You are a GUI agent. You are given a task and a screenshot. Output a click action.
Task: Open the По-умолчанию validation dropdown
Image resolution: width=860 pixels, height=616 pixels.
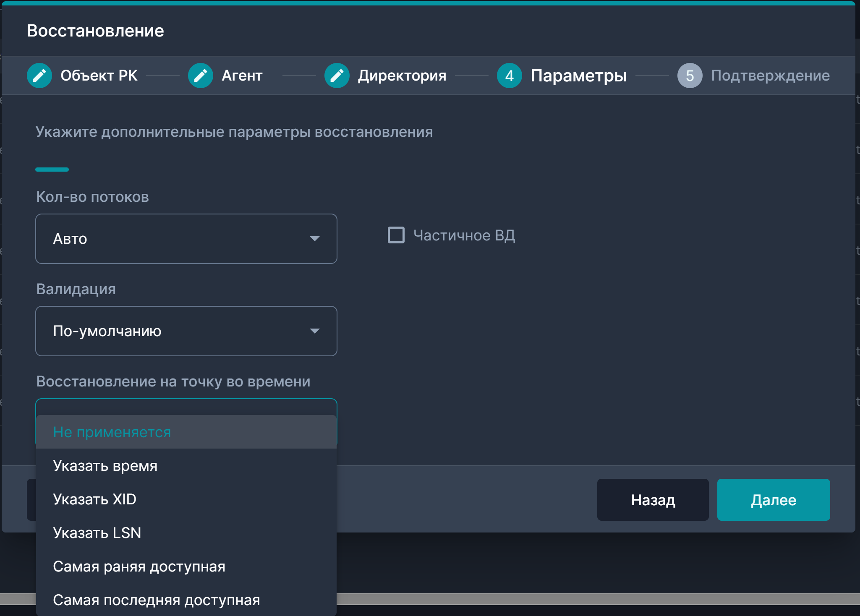(186, 331)
